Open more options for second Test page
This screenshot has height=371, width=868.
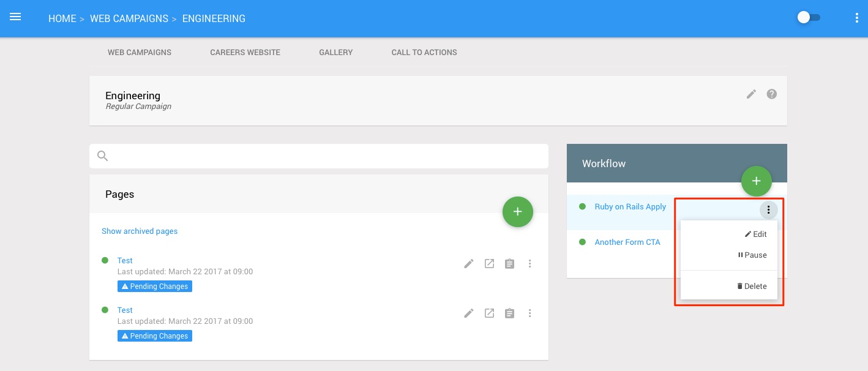pos(530,313)
